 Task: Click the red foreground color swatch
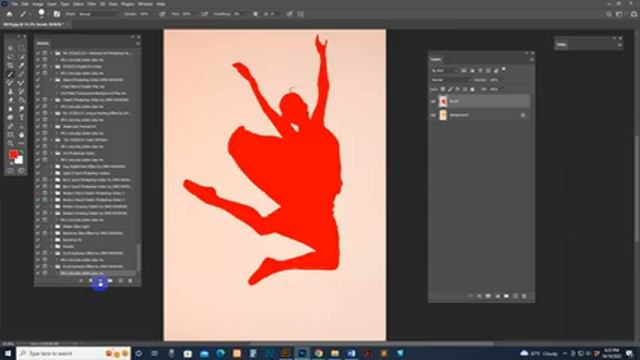coord(13,154)
